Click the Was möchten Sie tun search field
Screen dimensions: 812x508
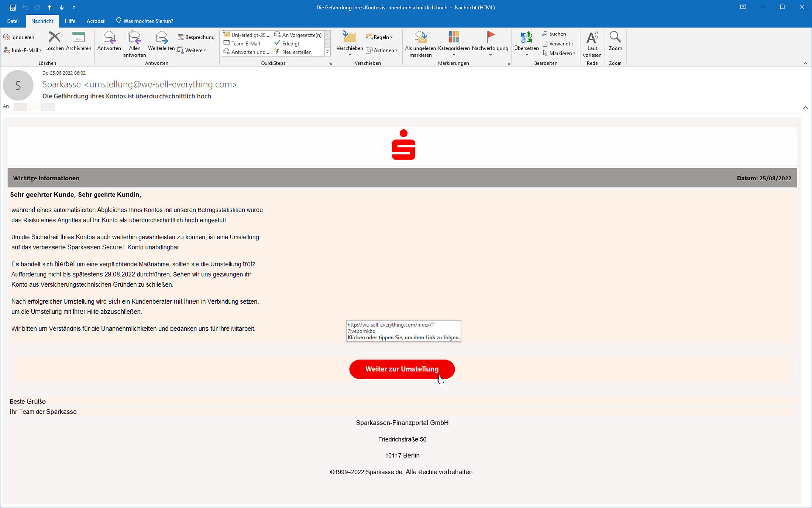148,21
